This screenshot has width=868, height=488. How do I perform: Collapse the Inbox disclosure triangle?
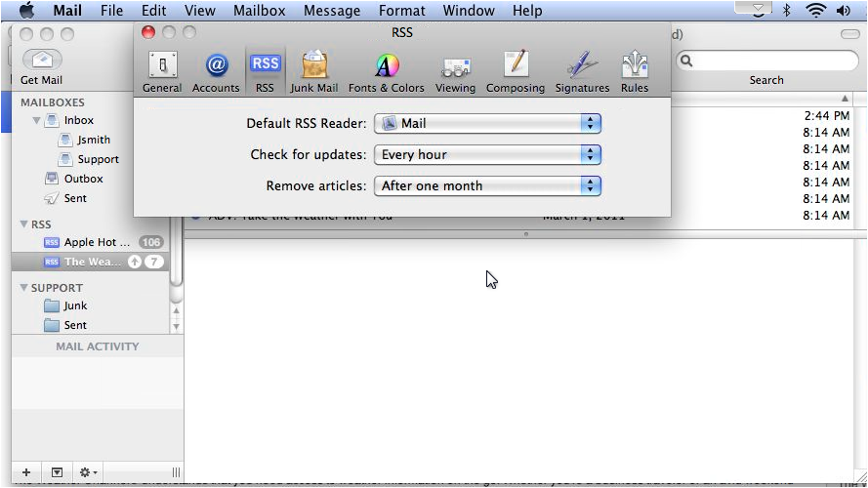(37, 121)
